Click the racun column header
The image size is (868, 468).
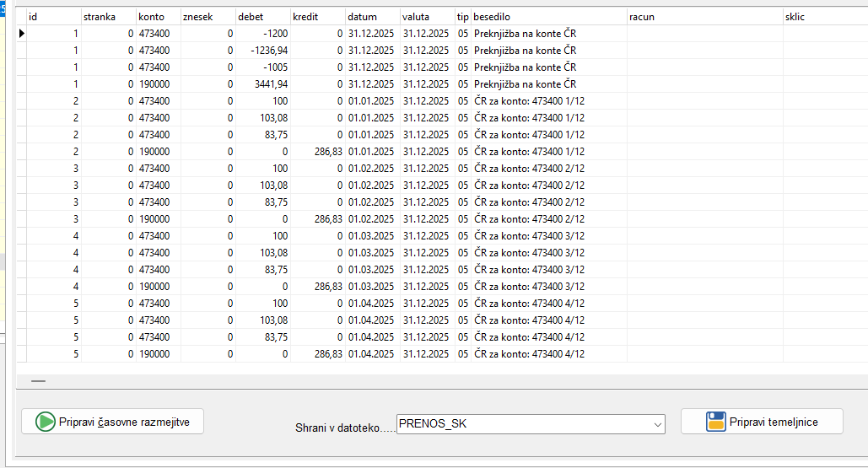coord(704,17)
